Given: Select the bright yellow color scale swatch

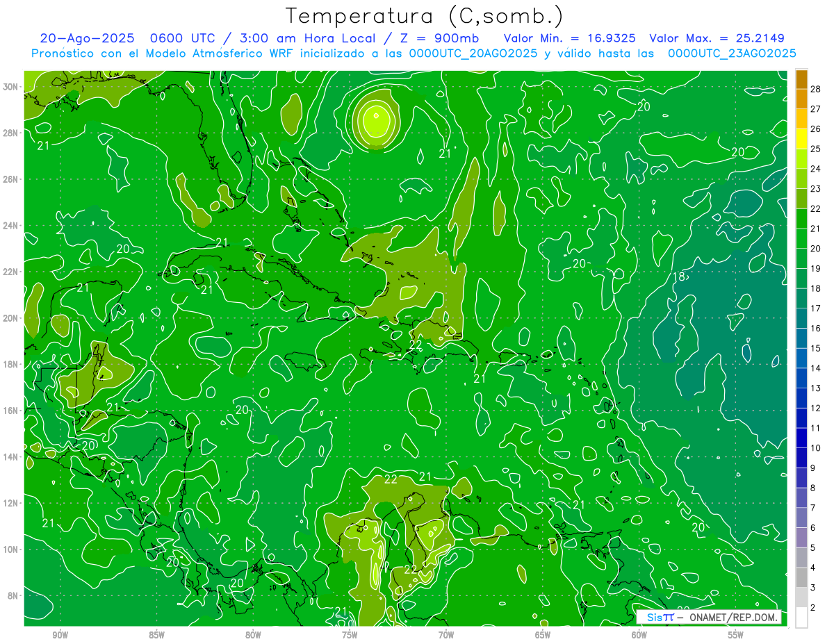Looking at the screenshot, I should 801,140.
